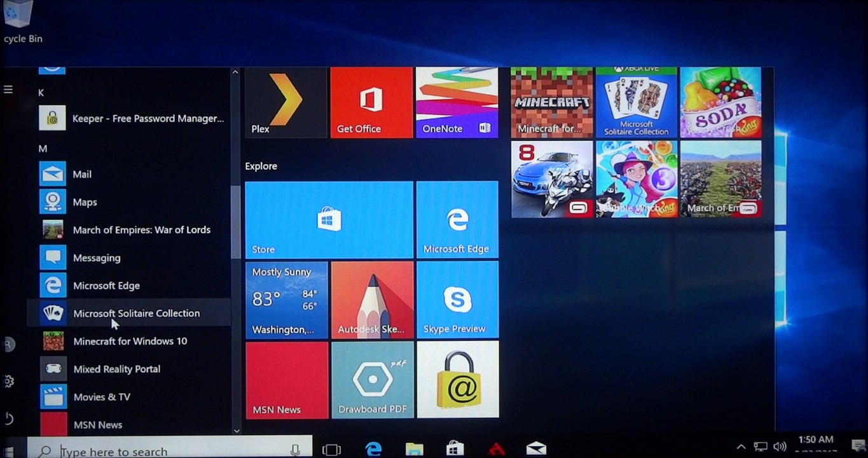This screenshot has height=458, width=868.
Task: Open the Mail icon on the taskbar
Action: pos(536,449)
